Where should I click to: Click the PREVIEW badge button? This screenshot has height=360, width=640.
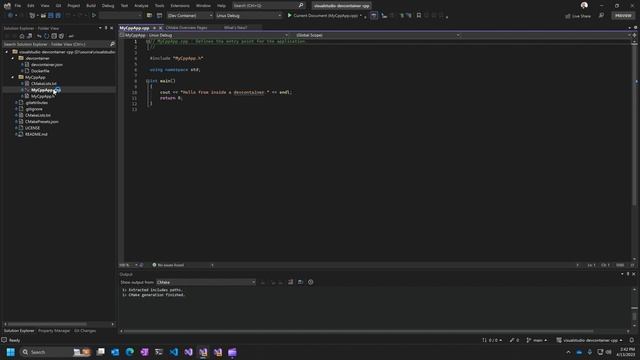pos(623,16)
